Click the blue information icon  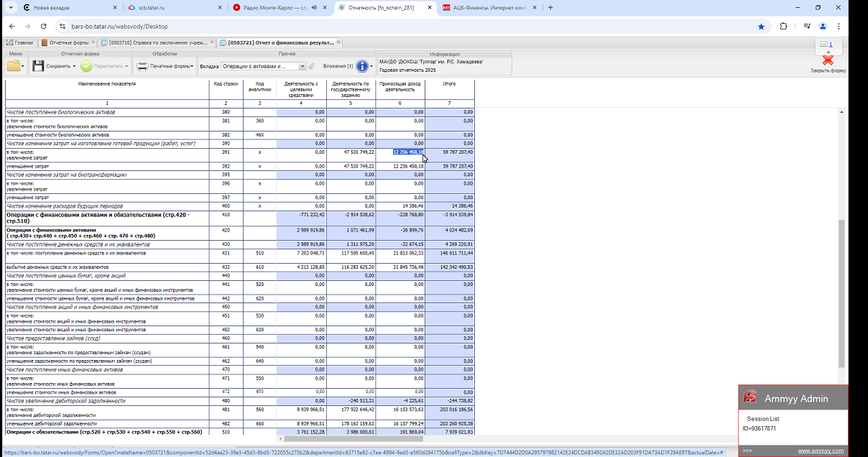(362, 66)
